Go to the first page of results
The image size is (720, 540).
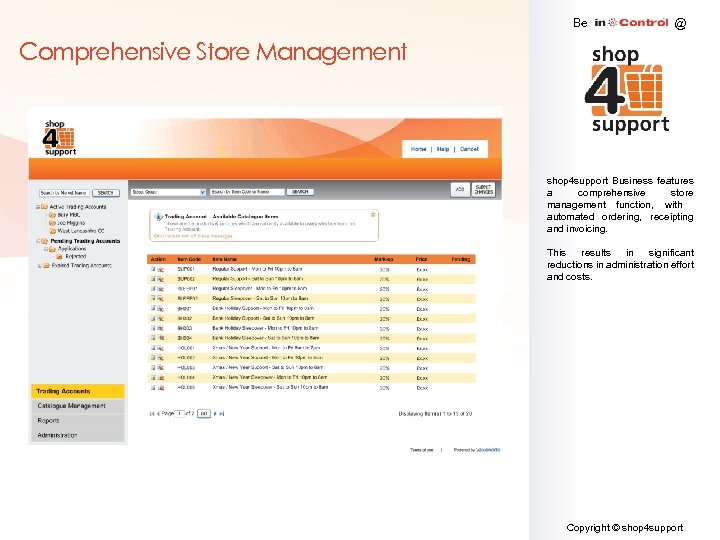(x=152, y=414)
